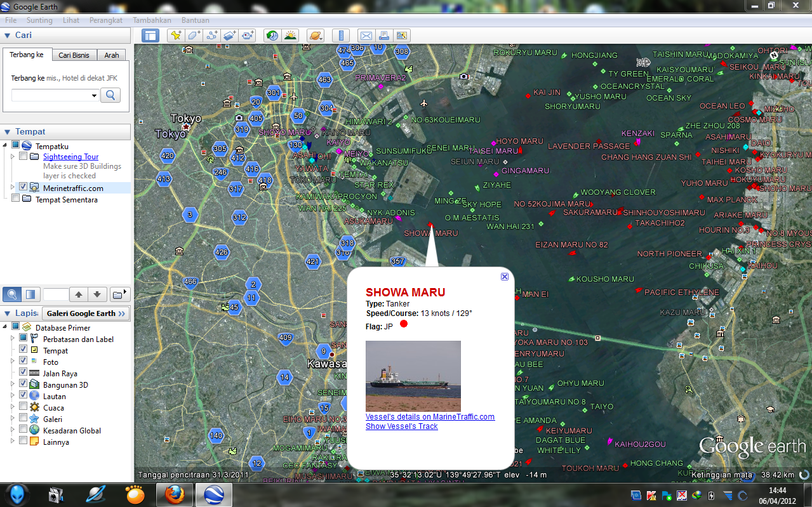View current location in Google Maps
Viewport: 812px width, 507px height.
402,36
